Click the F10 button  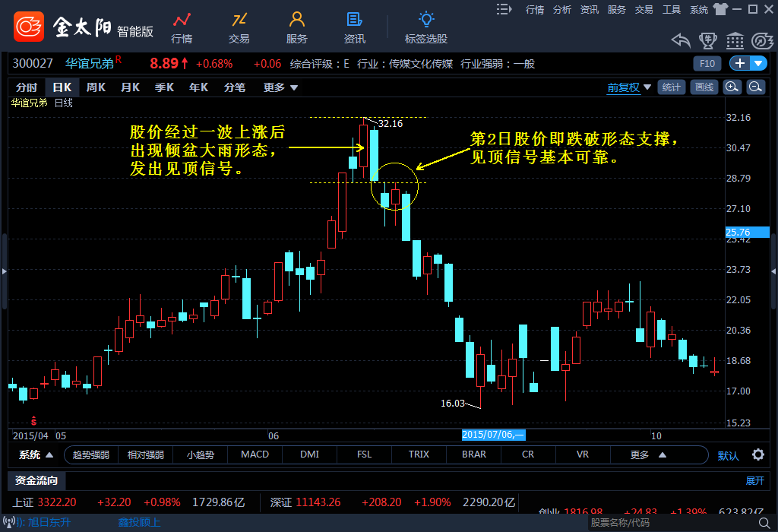tap(707, 64)
